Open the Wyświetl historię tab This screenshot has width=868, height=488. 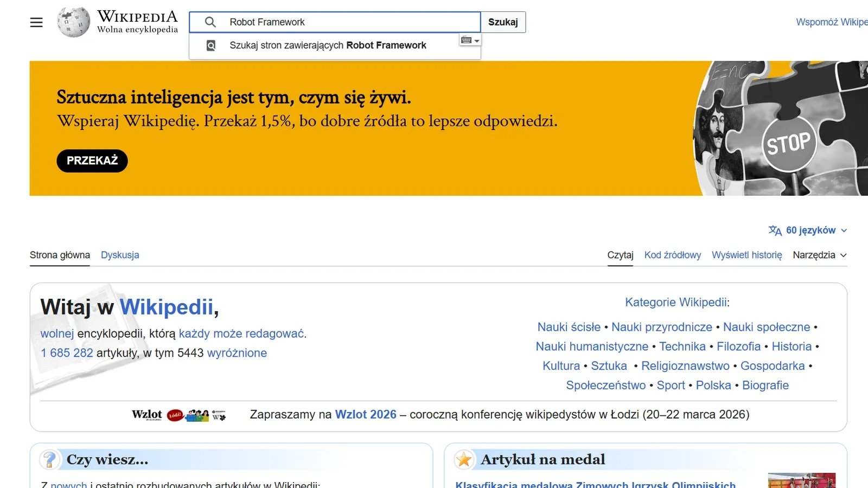pos(747,255)
